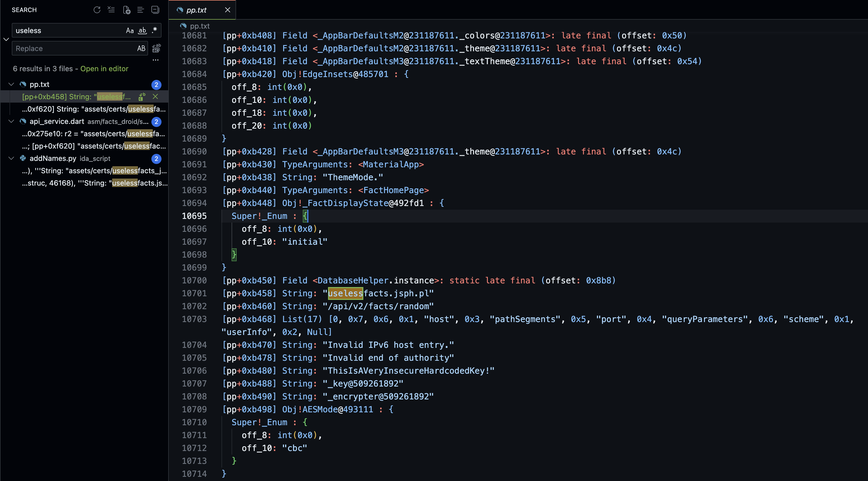Click the Replace All icon
This screenshot has width=868, height=481.
(x=156, y=48)
